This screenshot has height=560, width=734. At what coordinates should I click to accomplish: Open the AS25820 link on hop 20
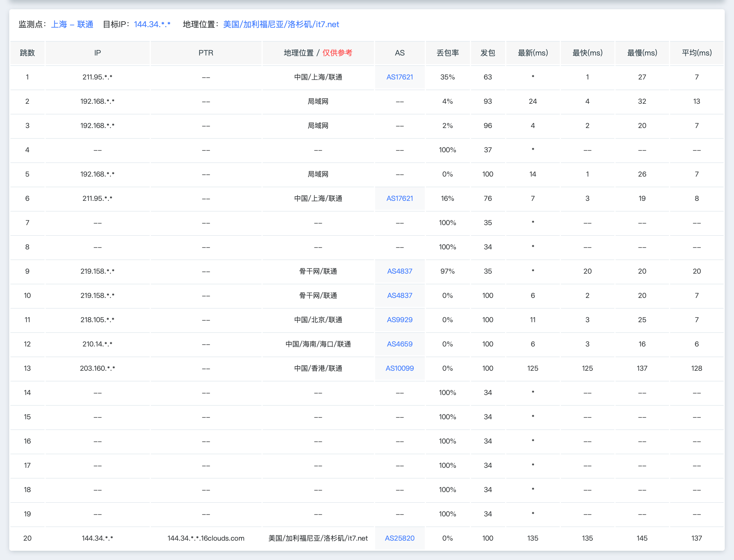pos(400,538)
